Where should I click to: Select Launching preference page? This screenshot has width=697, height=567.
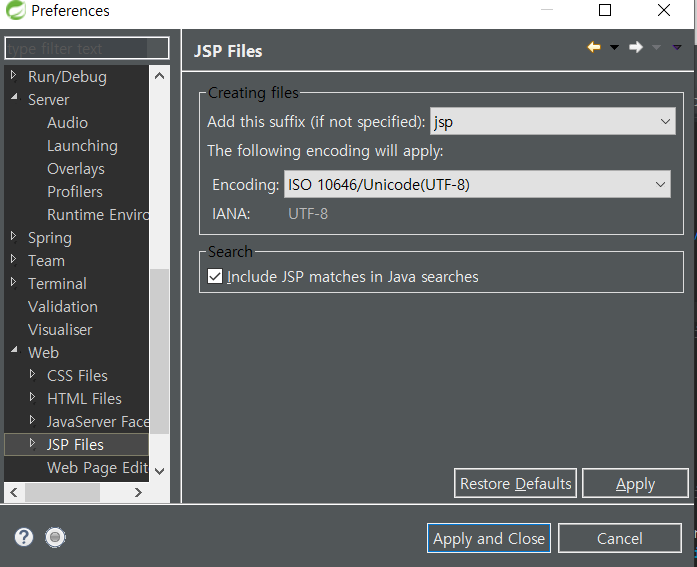82,146
